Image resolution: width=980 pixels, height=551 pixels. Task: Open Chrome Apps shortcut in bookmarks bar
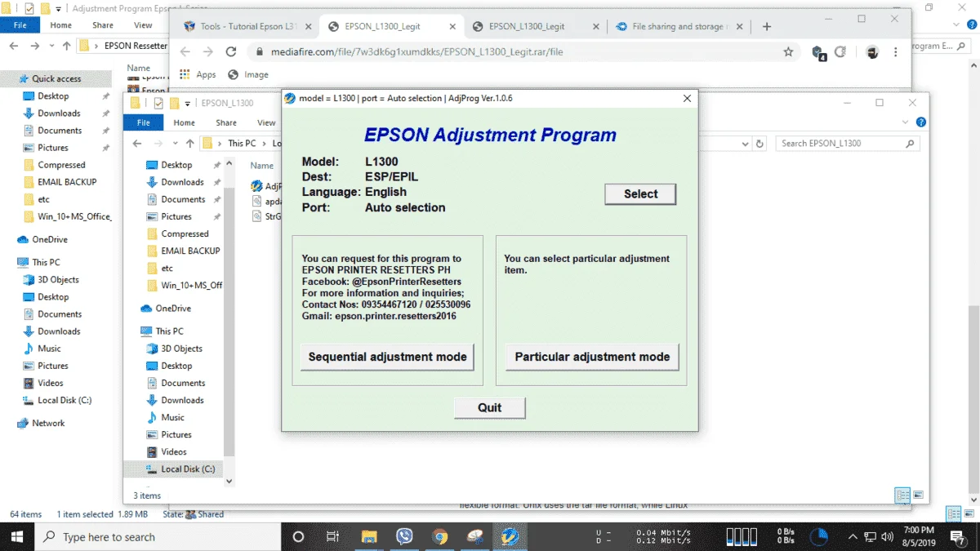(x=198, y=74)
